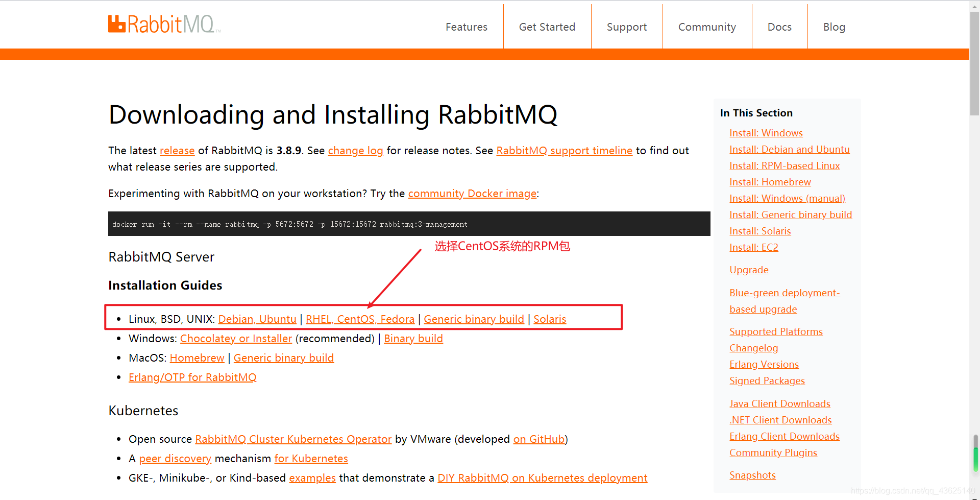Open the RabbitMQ support timeline link
This screenshot has width=980, height=500.
tap(565, 151)
